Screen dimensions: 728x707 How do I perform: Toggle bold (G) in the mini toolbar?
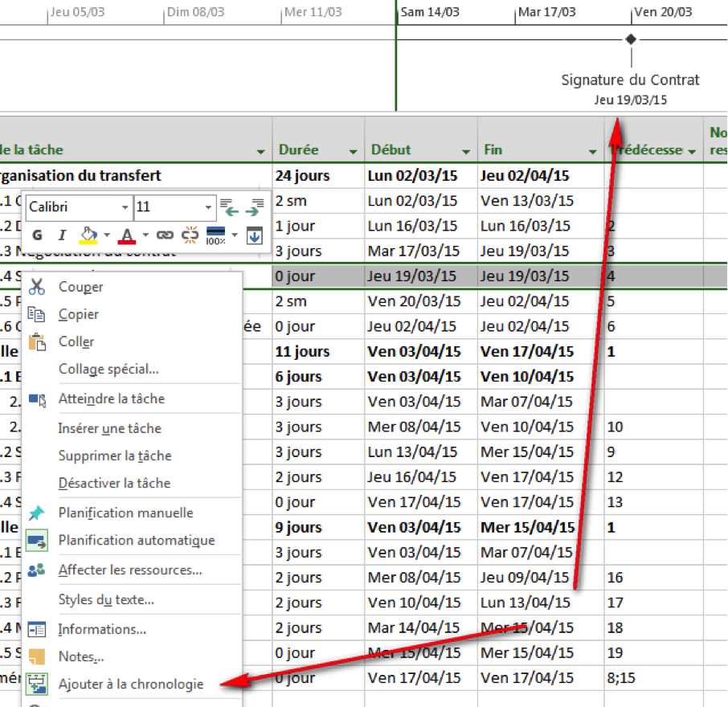(38, 235)
